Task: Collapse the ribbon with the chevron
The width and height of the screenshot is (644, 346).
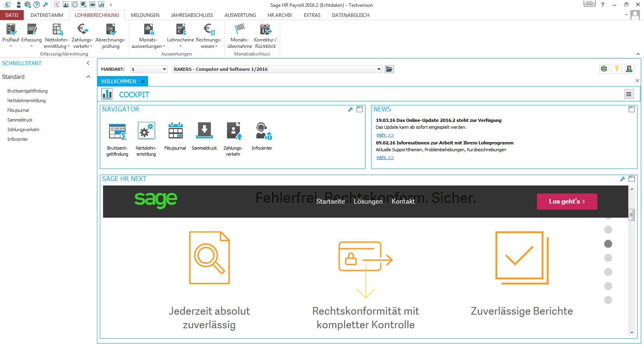Action: [638, 54]
